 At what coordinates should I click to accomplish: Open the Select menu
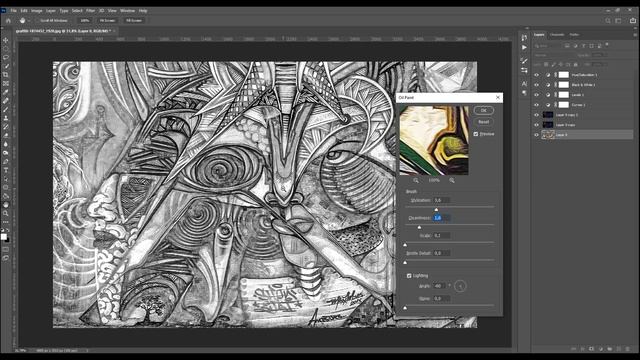tap(77, 11)
